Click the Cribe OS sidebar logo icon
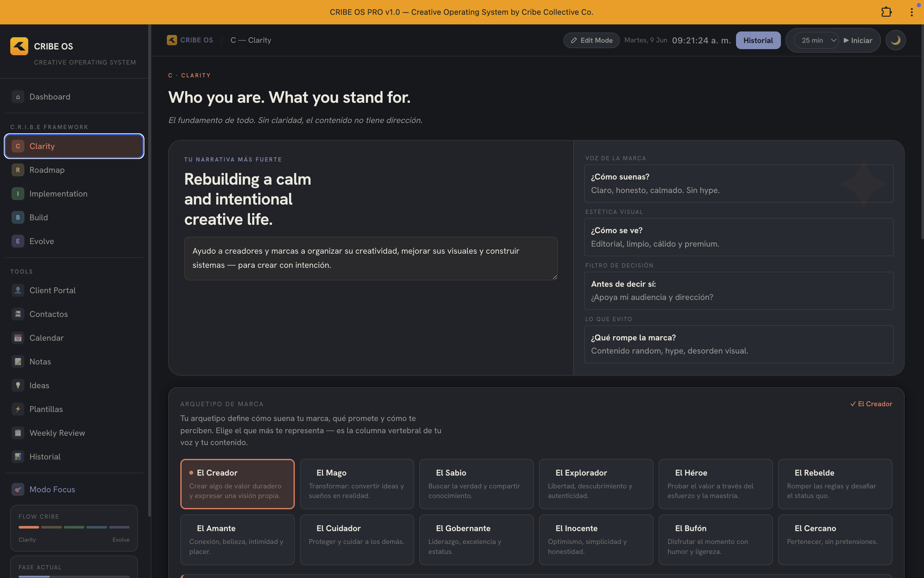Viewport: 924px width, 578px height. 19,46
